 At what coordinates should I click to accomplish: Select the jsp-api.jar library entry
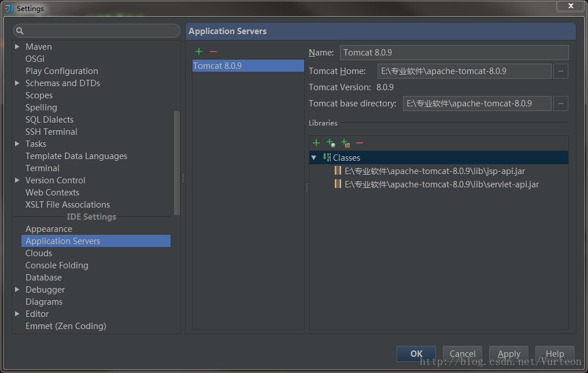tap(435, 171)
